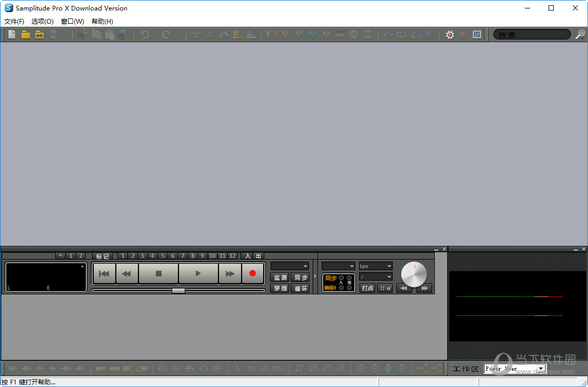The height and width of the screenshot is (387, 588).
Task: Open the bpm dropdown
Action: [x=376, y=266]
